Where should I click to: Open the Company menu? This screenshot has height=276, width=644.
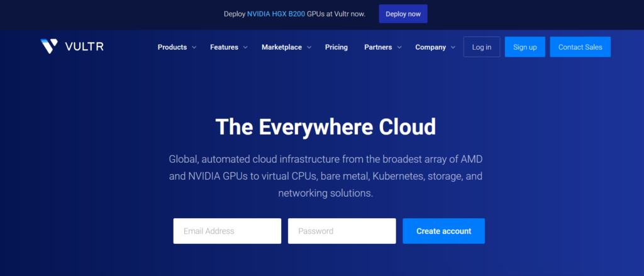(430, 47)
